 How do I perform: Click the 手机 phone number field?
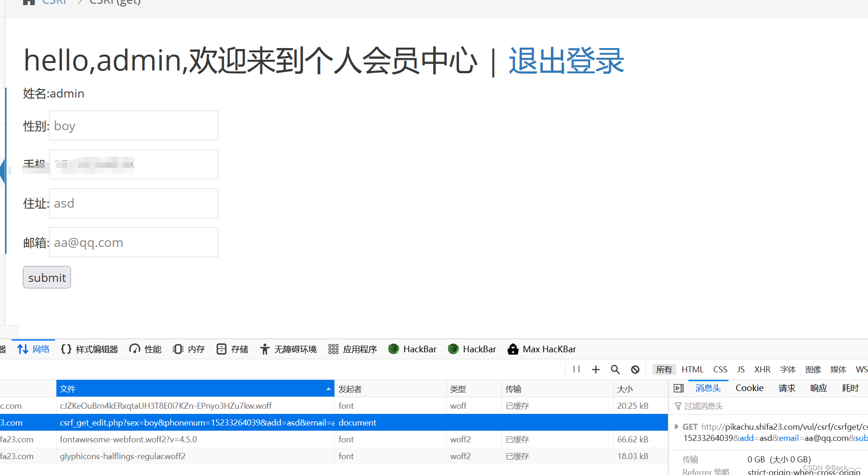pyautogui.click(x=134, y=164)
